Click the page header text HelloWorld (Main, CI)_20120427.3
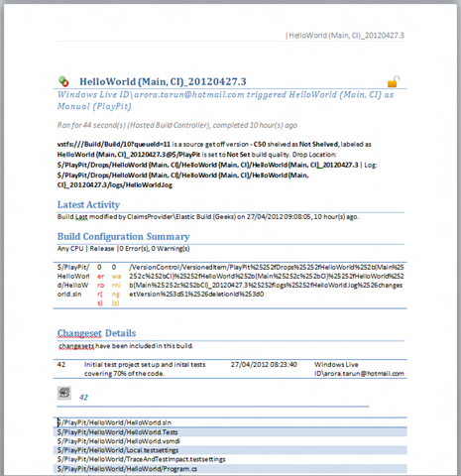The image size is (461, 476). coord(345,36)
